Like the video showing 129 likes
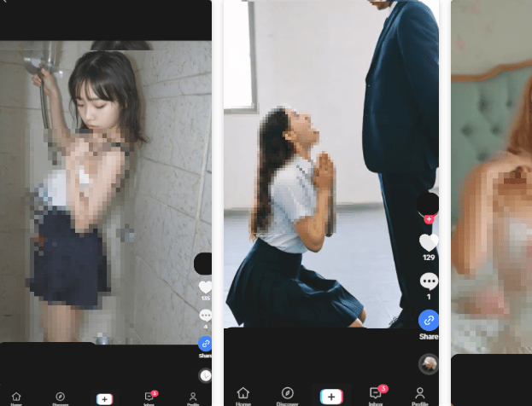The height and width of the screenshot is (406, 532). pyautogui.click(x=429, y=243)
